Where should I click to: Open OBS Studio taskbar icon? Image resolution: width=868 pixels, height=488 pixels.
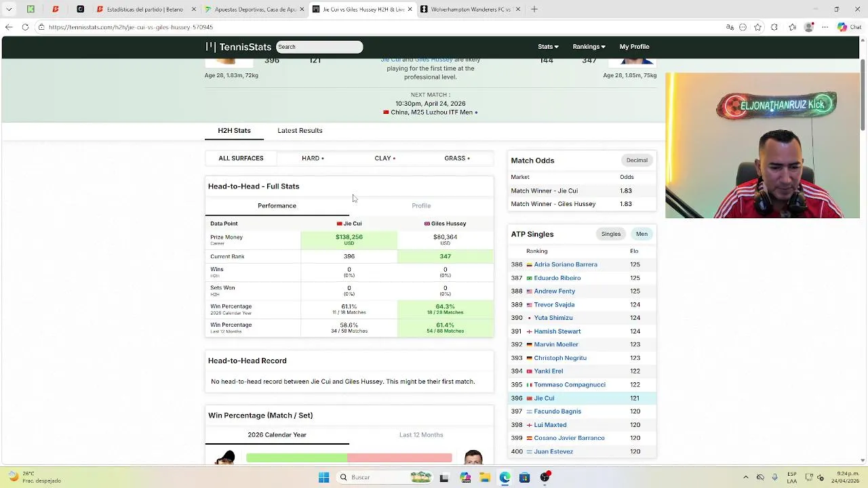point(545,478)
